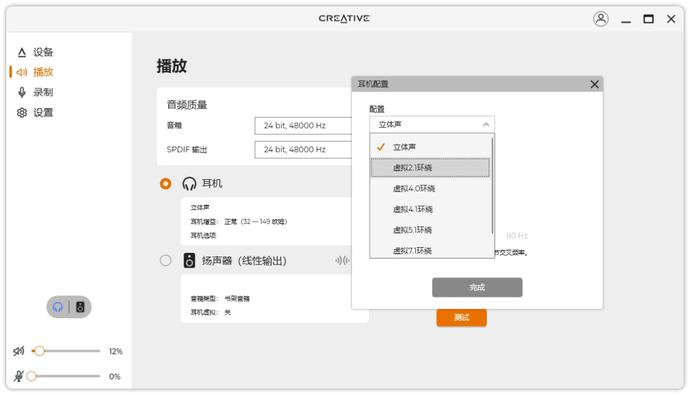Click the gear icon beside 设置
Viewport: 690px width, 395px height.
(x=22, y=113)
